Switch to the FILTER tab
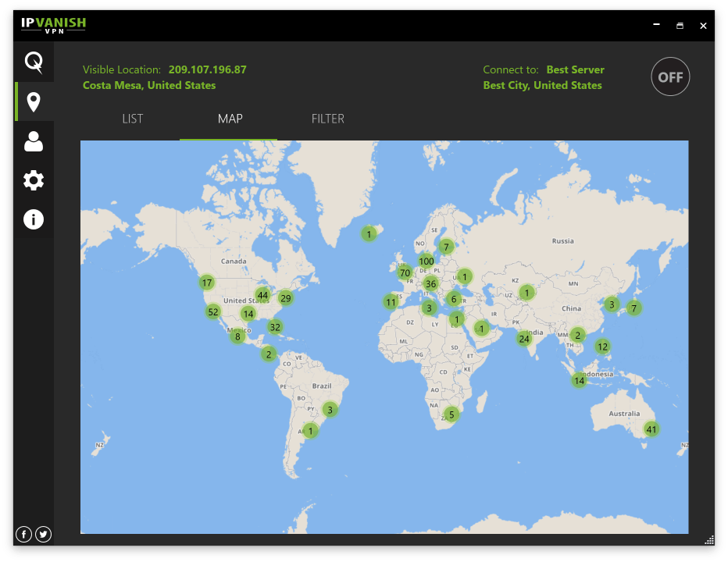Screen dimensions: 728x562 (x=328, y=119)
